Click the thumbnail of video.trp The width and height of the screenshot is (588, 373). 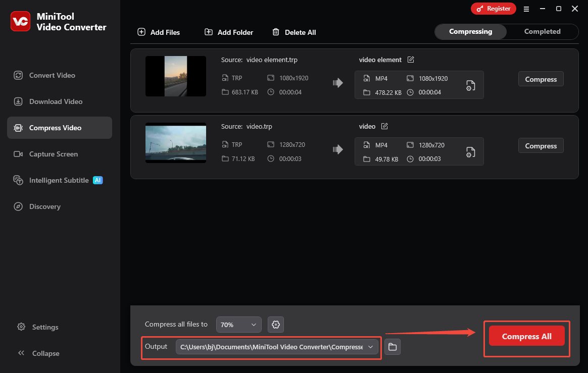[x=175, y=143]
